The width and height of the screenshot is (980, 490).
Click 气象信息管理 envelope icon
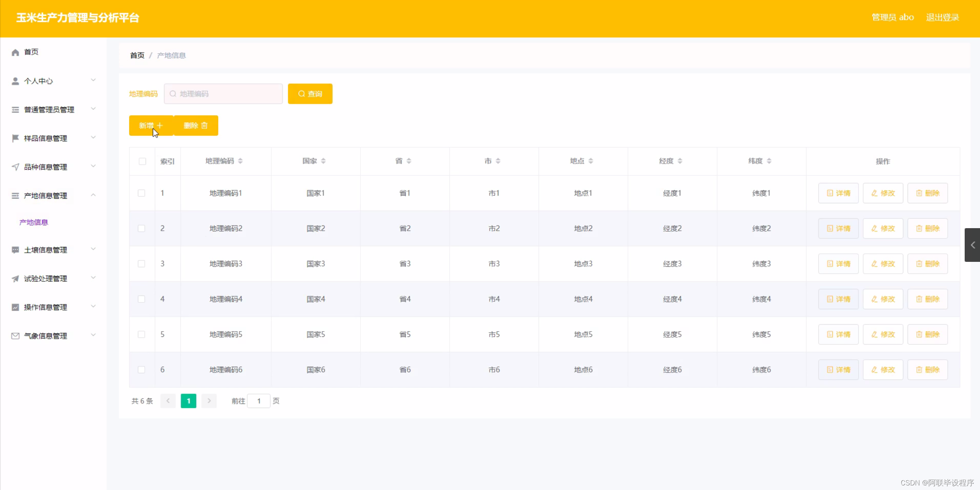(x=15, y=336)
